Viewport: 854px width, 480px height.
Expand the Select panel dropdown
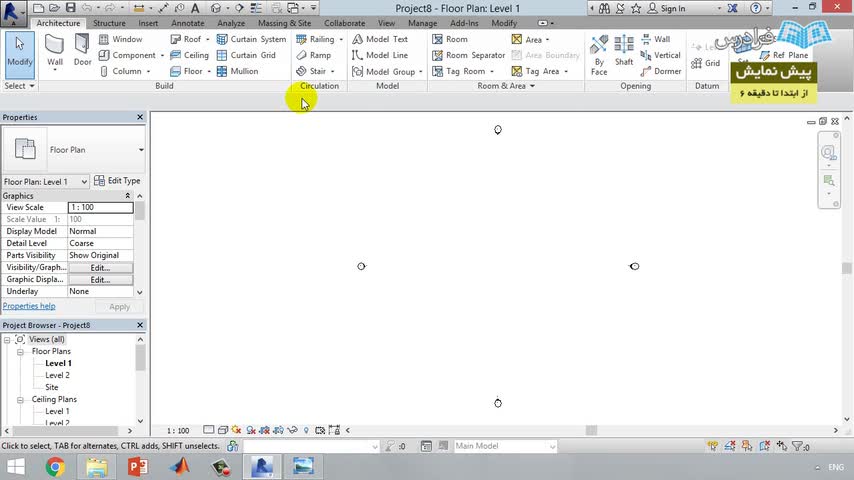pyautogui.click(x=20, y=86)
